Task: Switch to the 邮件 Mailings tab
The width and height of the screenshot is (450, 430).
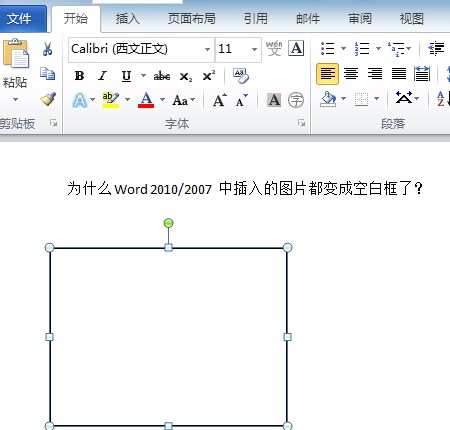Action: coord(308,19)
